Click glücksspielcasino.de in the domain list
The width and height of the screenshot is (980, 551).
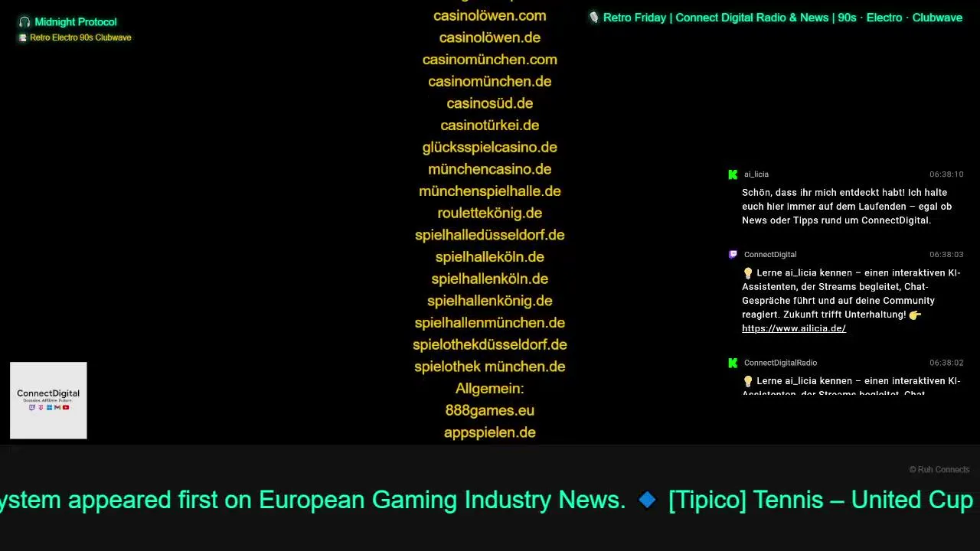[490, 147]
